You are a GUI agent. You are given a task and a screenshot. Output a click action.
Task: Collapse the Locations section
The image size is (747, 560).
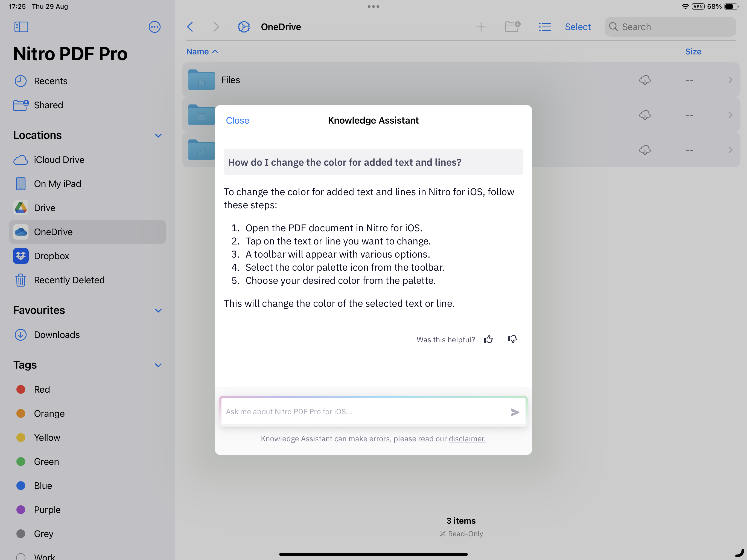158,135
